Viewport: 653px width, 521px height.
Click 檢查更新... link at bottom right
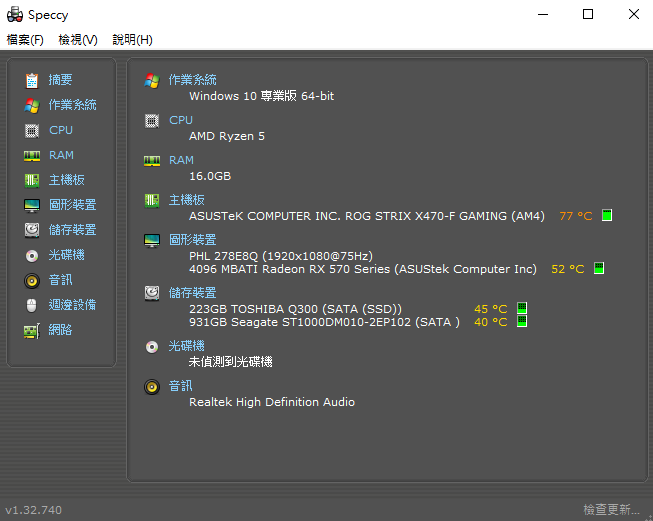[611, 510]
